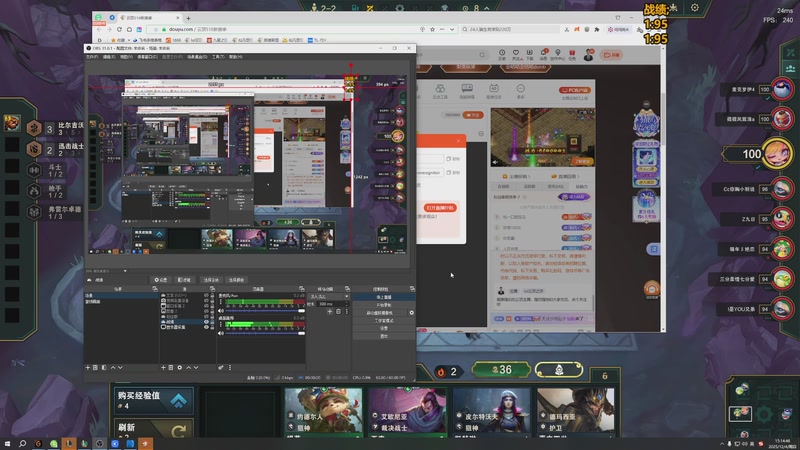Open the scene transition type dropdown

329,296
